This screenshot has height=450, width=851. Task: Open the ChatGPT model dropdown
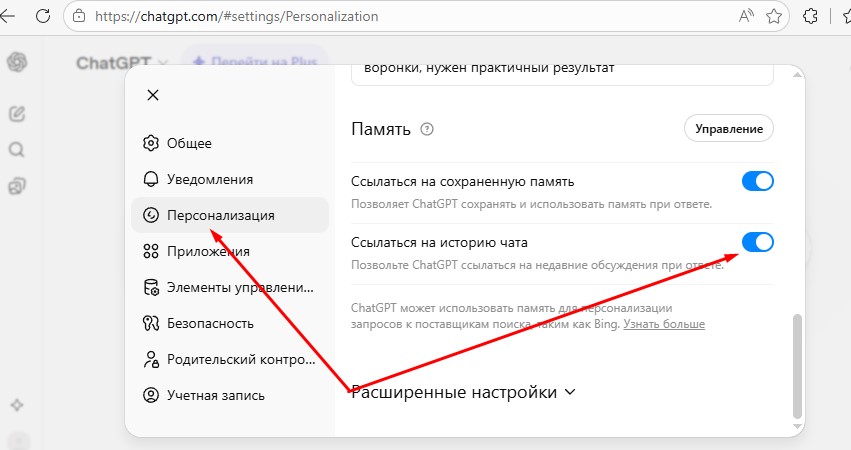pyautogui.click(x=123, y=63)
